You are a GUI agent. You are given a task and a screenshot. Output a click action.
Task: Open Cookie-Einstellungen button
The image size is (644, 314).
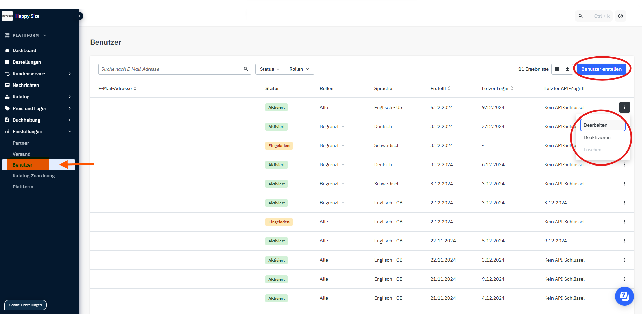[x=26, y=305]
